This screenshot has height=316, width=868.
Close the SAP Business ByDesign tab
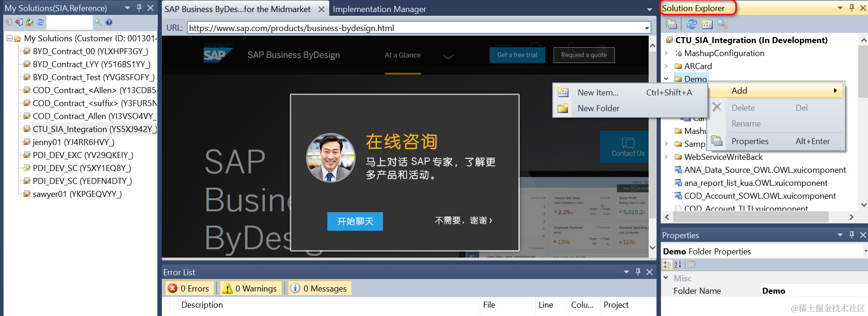[x=321, y=9]
